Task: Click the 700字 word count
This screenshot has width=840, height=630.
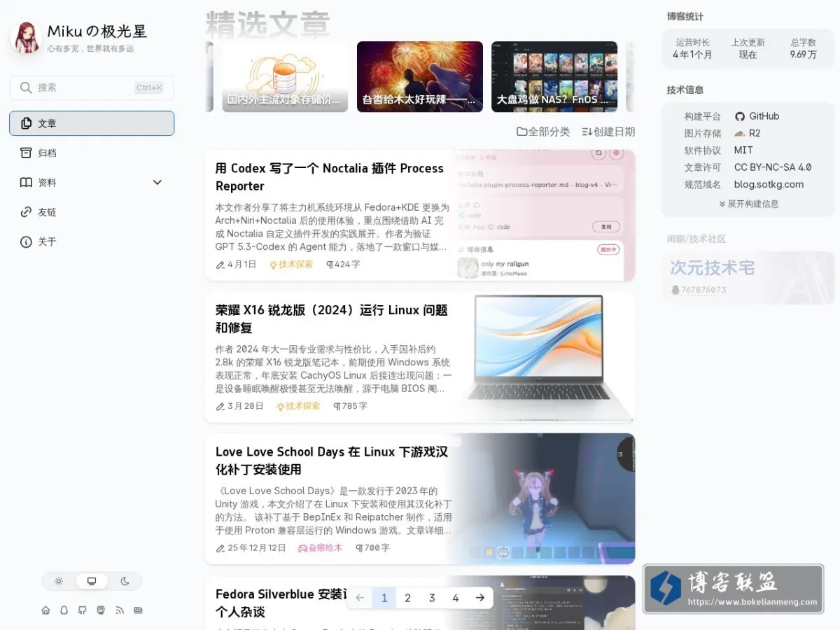Action: coord(373,548)
